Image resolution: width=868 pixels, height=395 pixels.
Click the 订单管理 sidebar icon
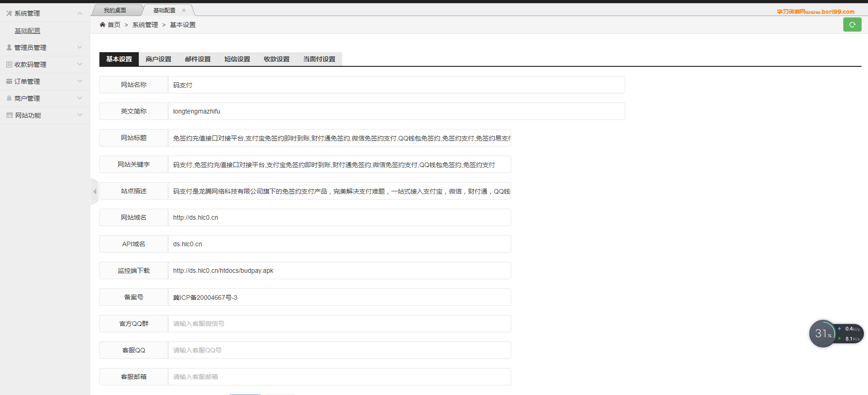9,81
